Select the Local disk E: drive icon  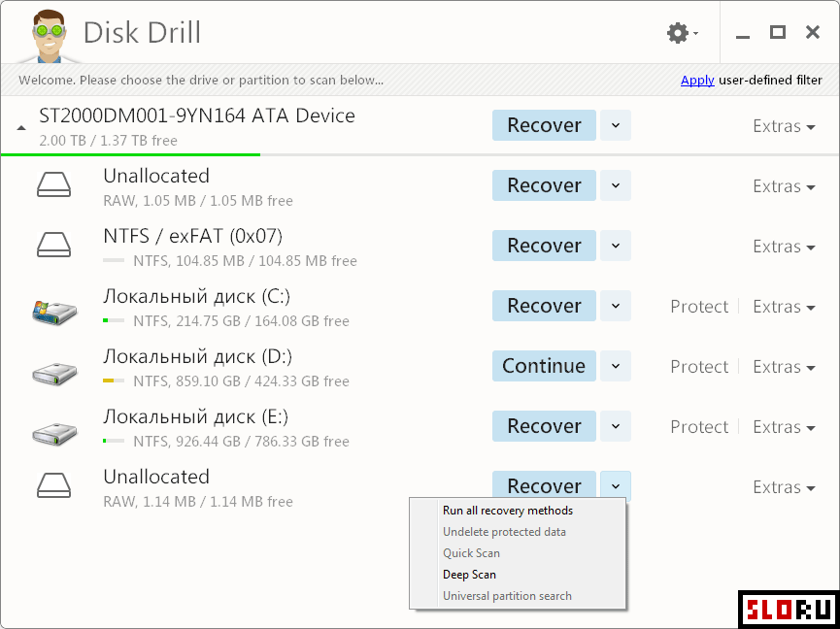tap(53, 433)
